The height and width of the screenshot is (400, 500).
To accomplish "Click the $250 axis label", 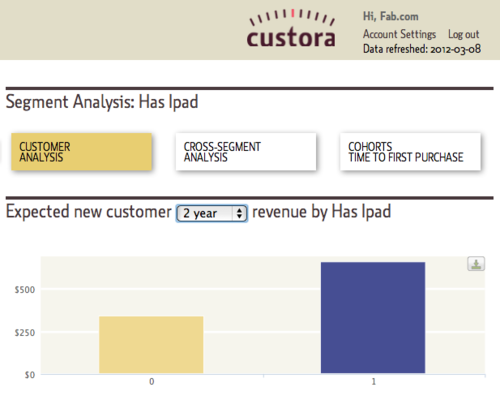I will (25, 332).
